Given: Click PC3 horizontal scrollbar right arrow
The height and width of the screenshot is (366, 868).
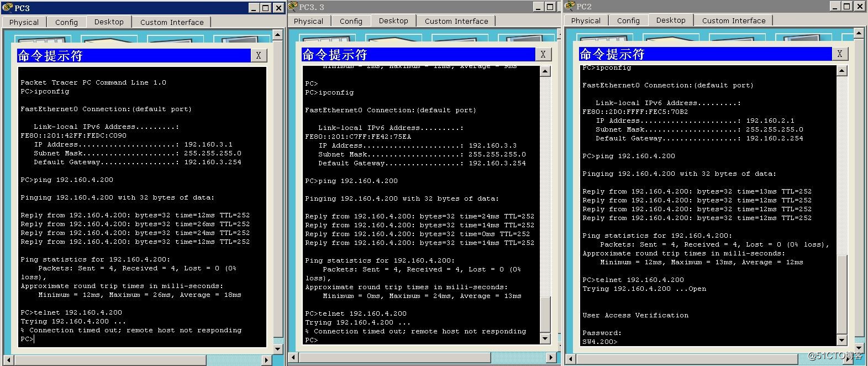Looking at the screenshot, I should tap(267, 359).
